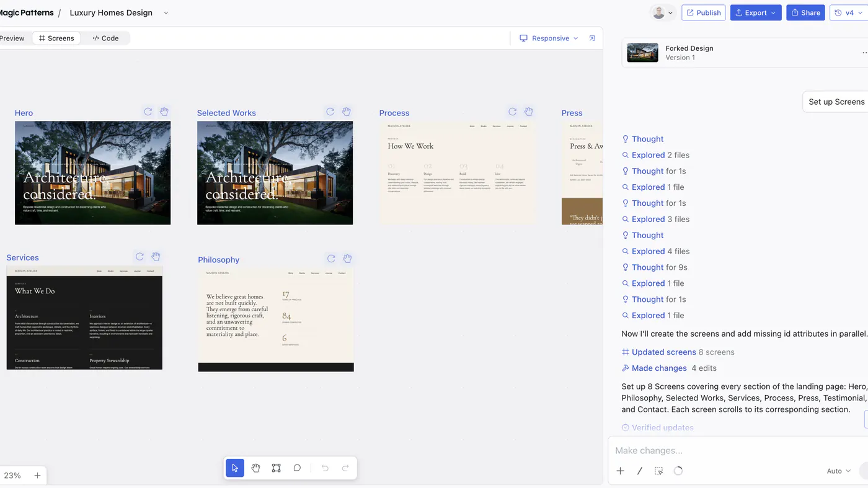
Task: Click the hand icon on Services screen
Action: (156, 257)
